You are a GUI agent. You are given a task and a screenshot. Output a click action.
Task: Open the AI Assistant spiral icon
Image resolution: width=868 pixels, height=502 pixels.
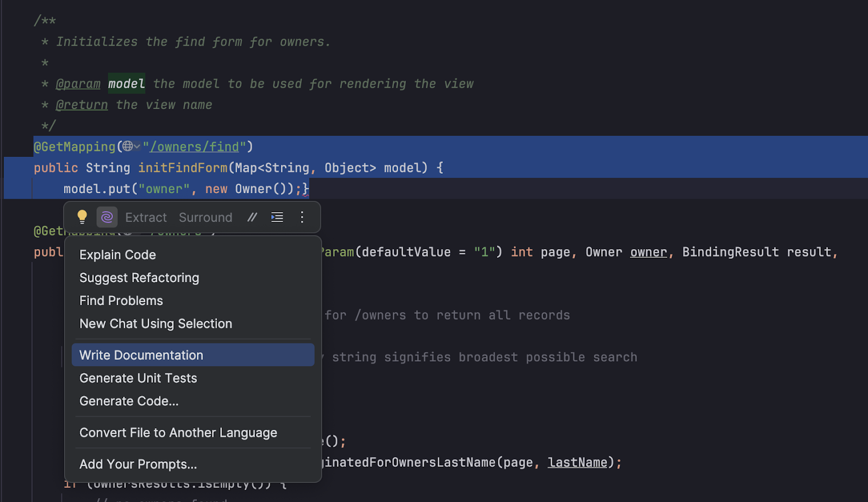point(107,217)
